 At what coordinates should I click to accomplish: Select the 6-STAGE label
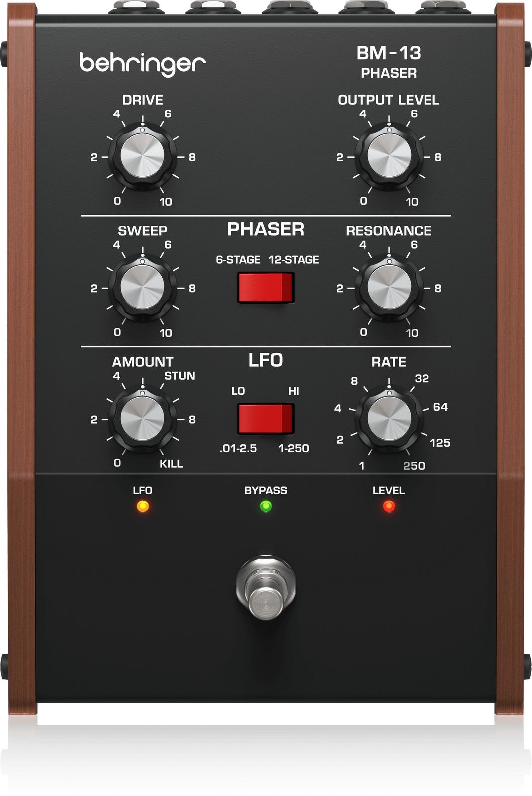pos(238,260)
